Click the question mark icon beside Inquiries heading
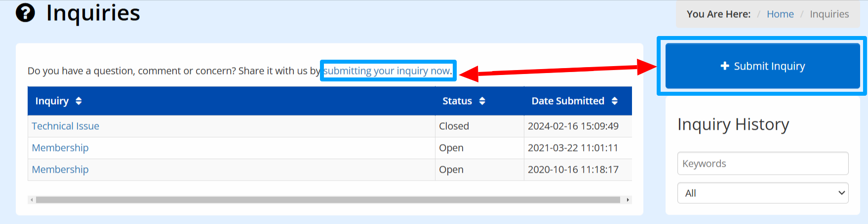 point(25,13)
